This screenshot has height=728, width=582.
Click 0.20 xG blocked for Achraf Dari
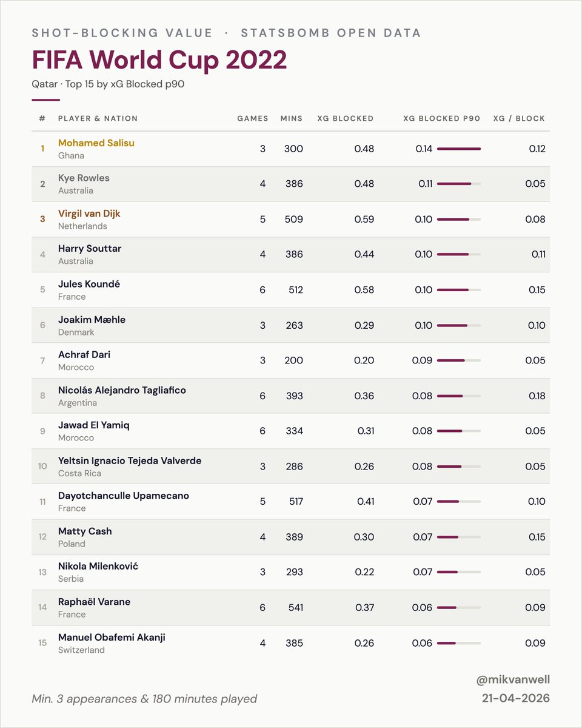point(364,360)
